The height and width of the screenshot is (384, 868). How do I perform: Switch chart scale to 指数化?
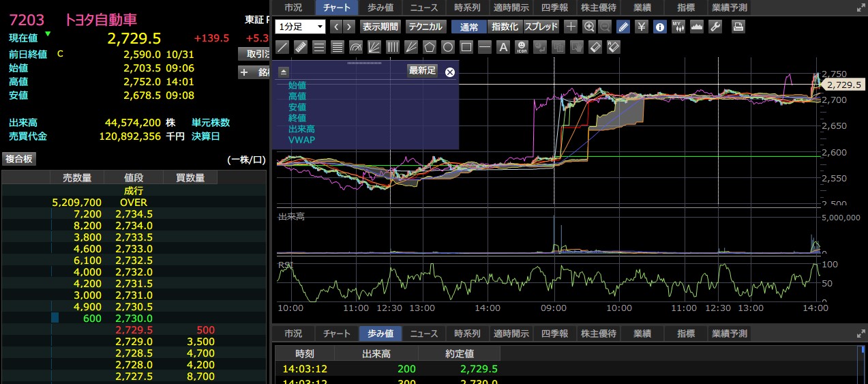coord(505,27)
